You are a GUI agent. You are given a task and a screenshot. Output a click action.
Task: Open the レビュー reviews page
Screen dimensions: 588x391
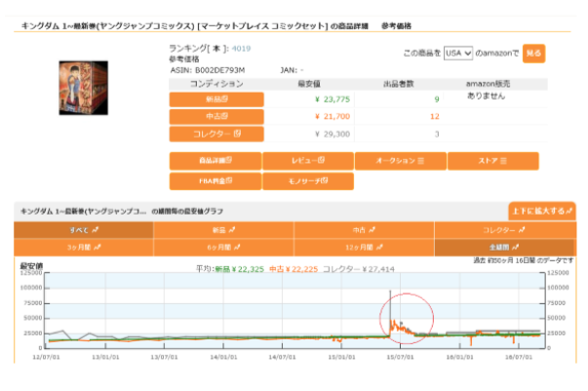click(307, 161)
